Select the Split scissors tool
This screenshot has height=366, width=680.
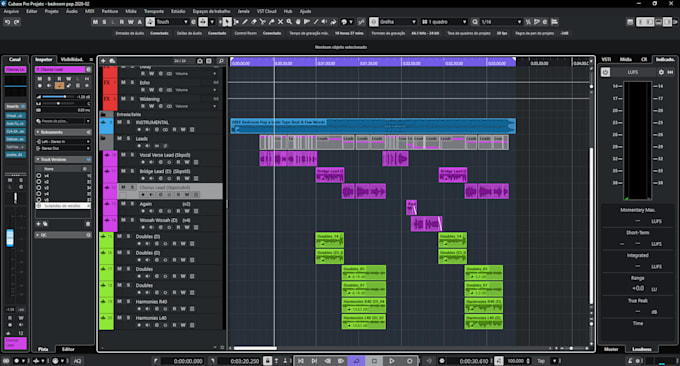(262, 22)
